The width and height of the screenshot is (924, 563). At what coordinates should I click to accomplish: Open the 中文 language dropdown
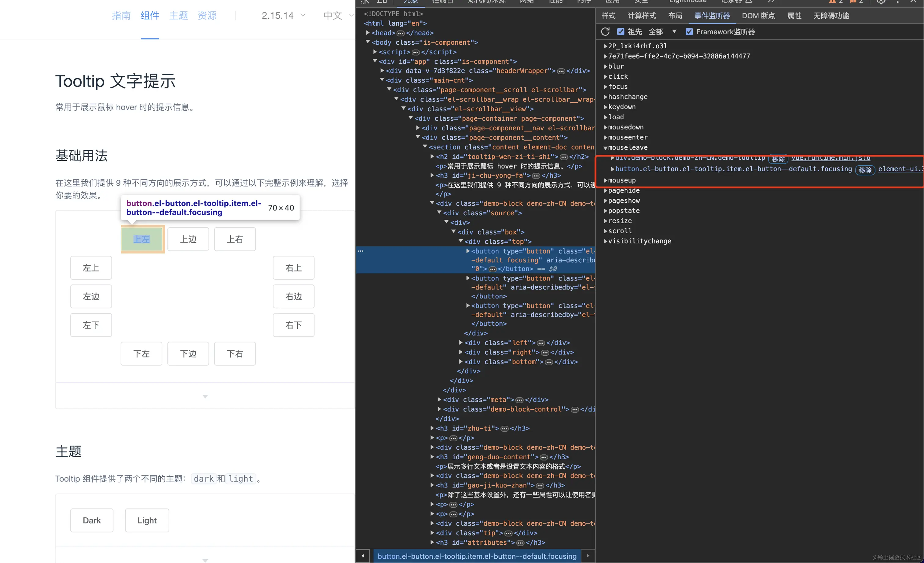click(x=338, y=15)
